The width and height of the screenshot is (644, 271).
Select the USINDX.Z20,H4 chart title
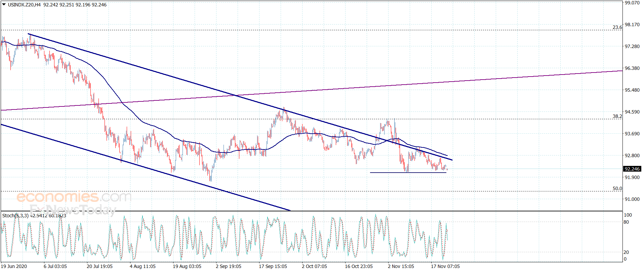[x=24, y=5]
